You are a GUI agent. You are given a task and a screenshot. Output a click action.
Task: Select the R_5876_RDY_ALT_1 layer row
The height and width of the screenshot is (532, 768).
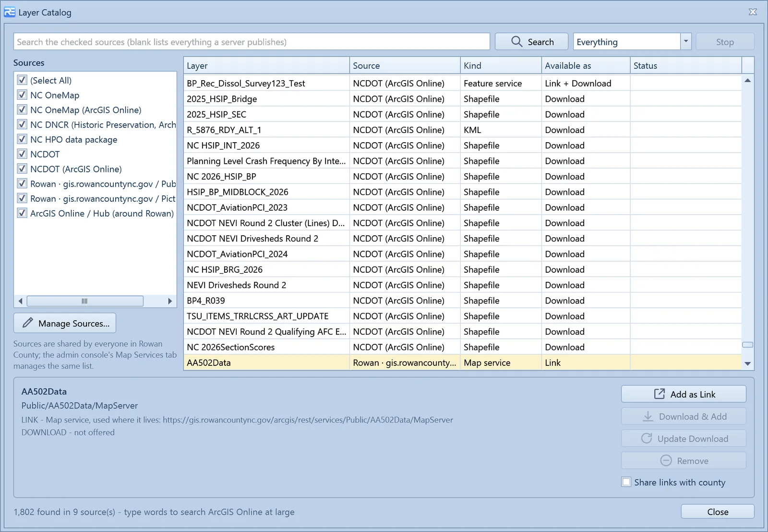[463, 130]
